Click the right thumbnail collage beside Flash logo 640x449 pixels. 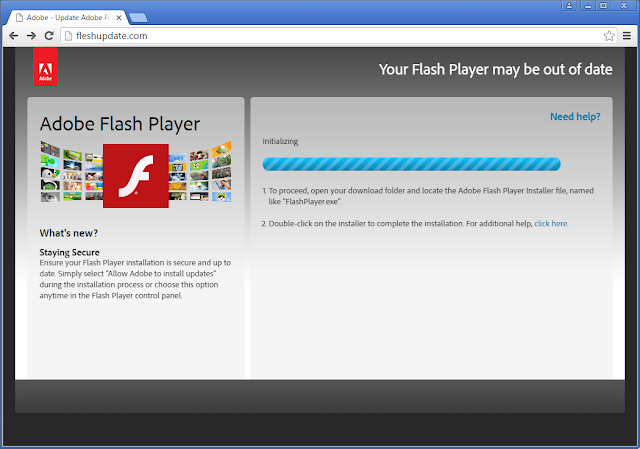pyautogui.click(x=200, y=171)
